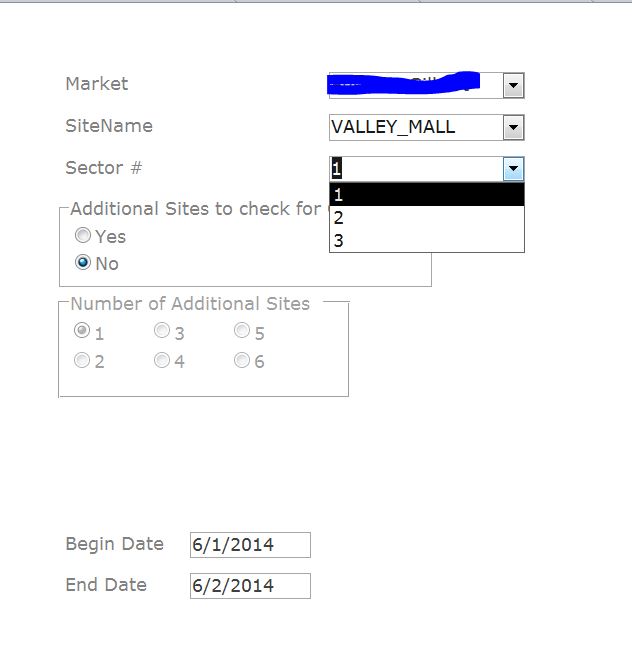Choose 1 additional site radio button
The image size is (632, 661).
point(82,331)
